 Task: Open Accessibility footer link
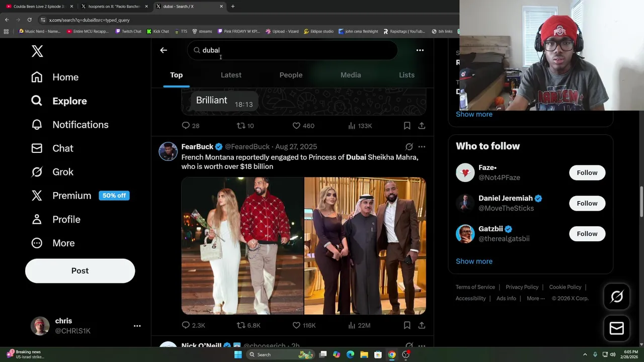point(470,298)
